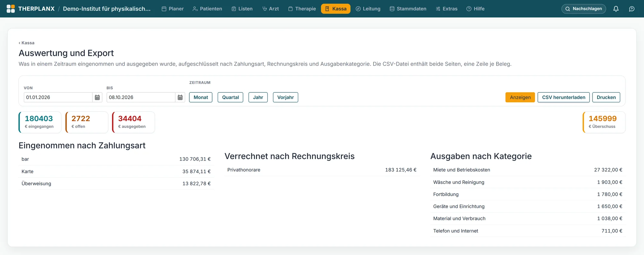Click the amount 1 650,00 €

click(x=610, y=206)
